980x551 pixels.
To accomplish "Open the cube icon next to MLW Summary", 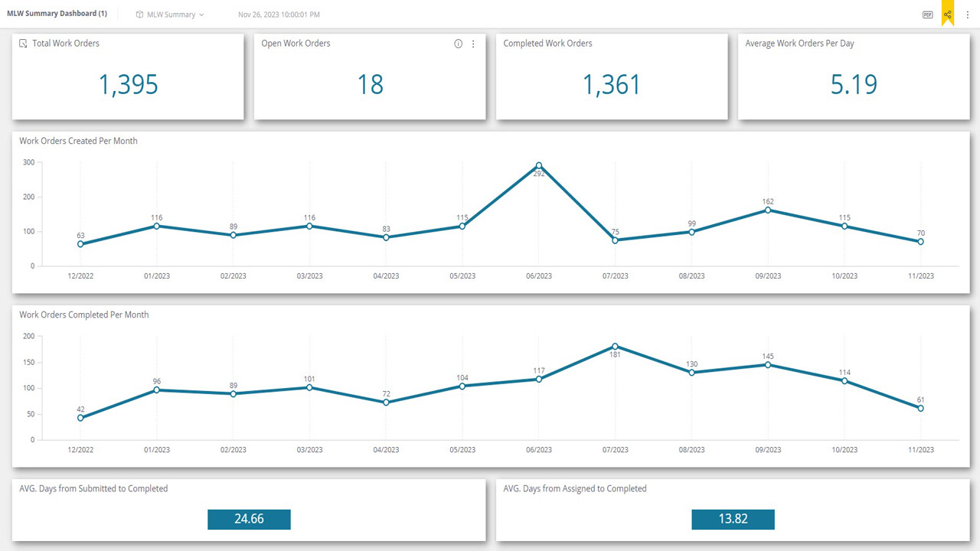I will pyautogui.click(x=139, y=14).
